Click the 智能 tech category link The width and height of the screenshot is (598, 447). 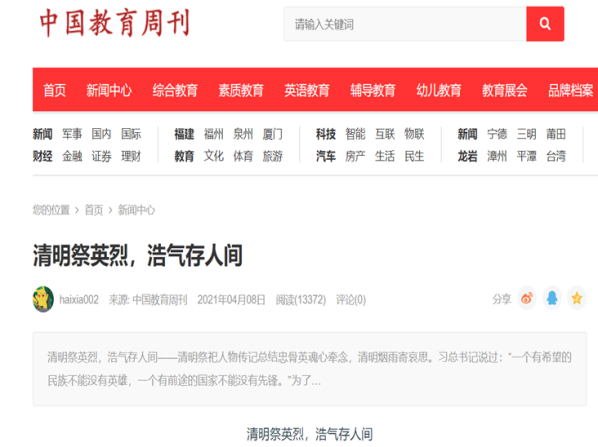(x=355, y=134)
